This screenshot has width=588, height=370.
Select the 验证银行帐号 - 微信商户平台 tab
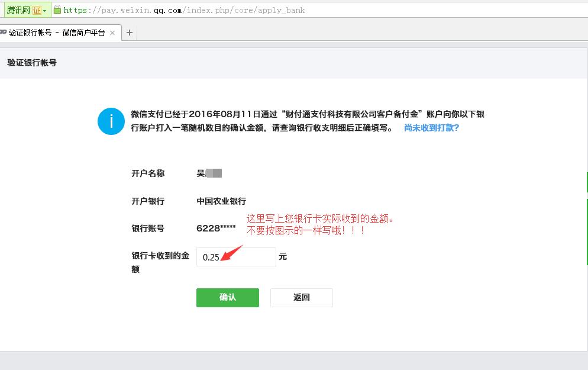point(56,33)
